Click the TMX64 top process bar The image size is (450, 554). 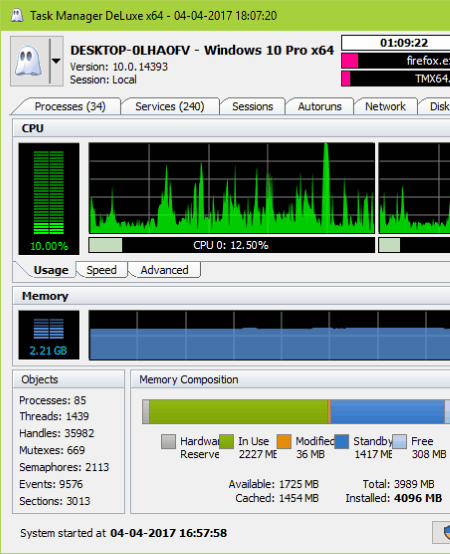(396, 78)
